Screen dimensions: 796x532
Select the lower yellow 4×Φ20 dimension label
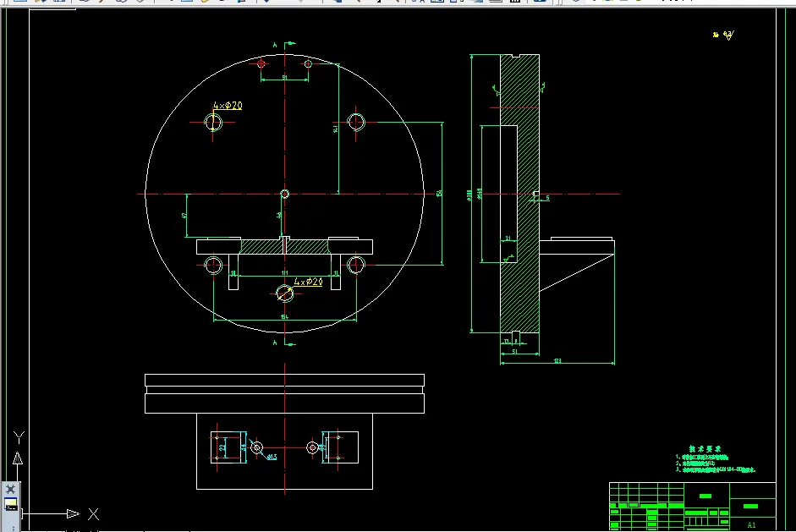coord(308,282)
